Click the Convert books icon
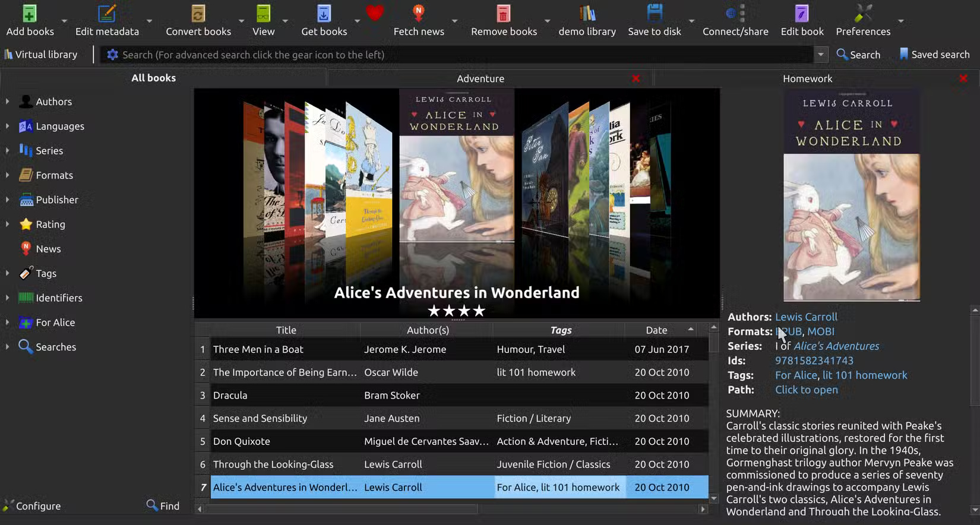980x525 pixels. (198, 14)
